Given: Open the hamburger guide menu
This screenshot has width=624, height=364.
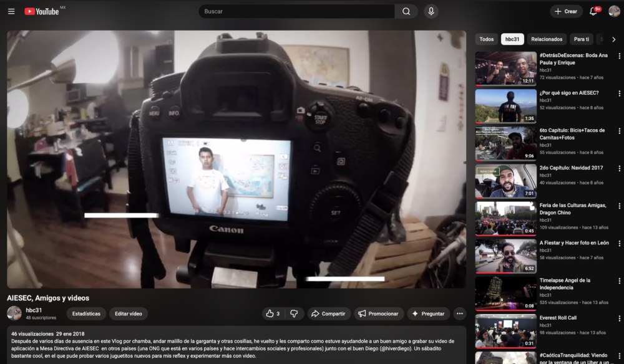Looking at the screenshot, I should (11, 11).
